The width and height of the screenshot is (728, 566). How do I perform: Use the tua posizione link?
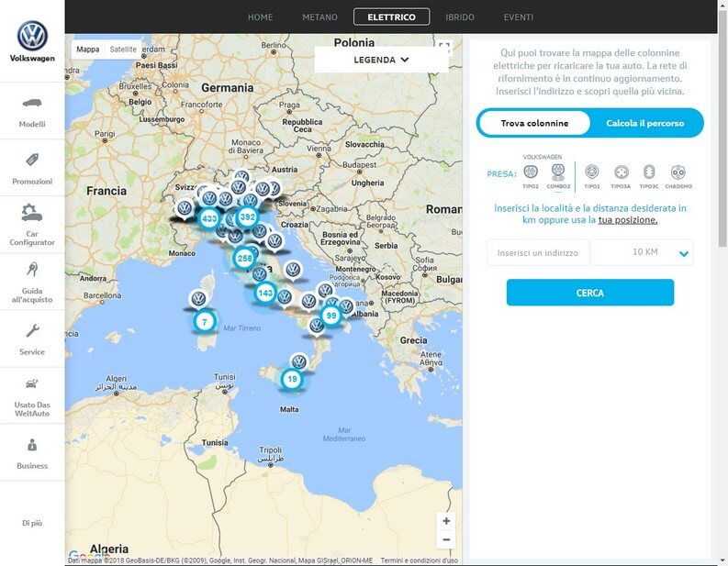point(628,220)
